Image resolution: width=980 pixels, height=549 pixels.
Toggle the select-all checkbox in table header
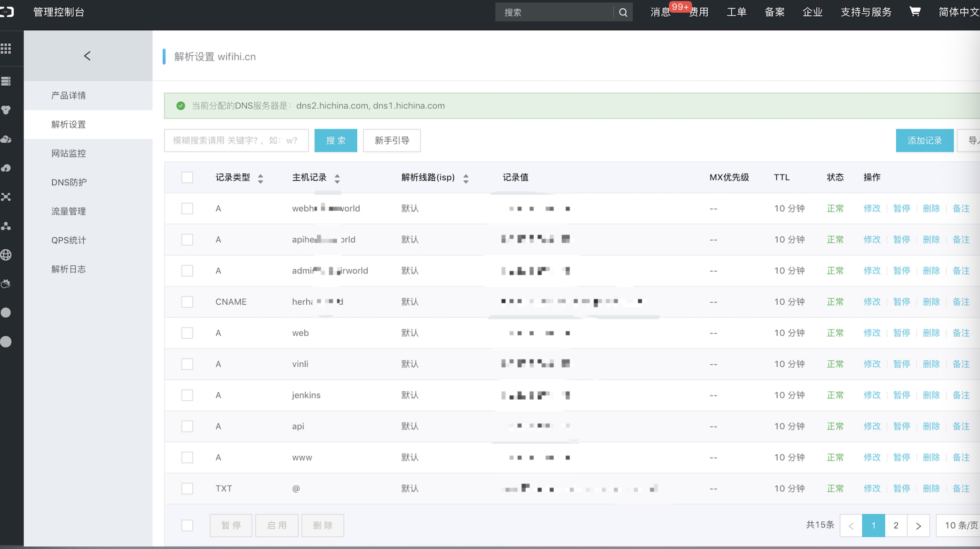click(187, 177)
